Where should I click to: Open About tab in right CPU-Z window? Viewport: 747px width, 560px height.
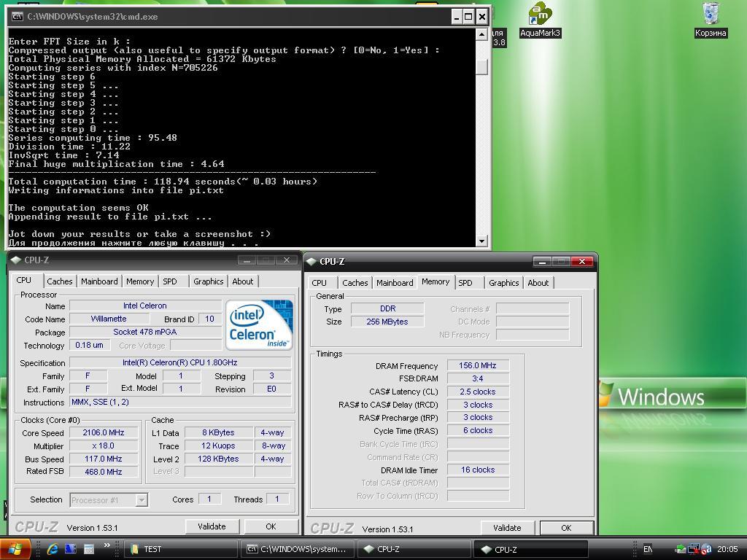pyautogui.click(x=538, y=283)
